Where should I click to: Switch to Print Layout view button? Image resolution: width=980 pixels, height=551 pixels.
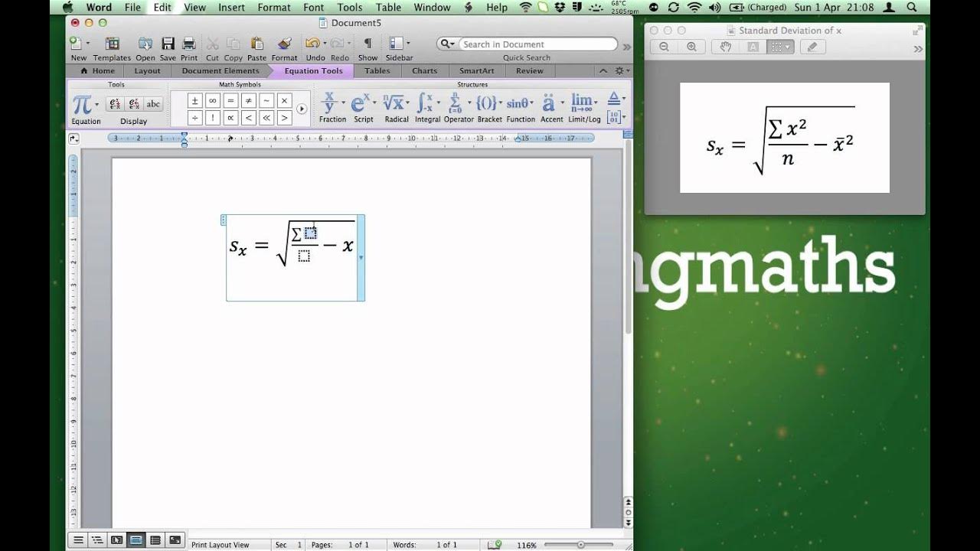tap(136, 540)
